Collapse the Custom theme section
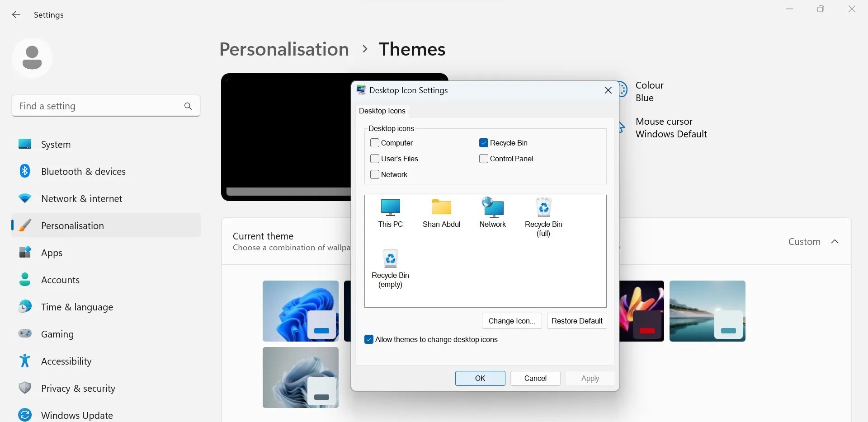The image size is (868, 422). (x=835, y=241)
